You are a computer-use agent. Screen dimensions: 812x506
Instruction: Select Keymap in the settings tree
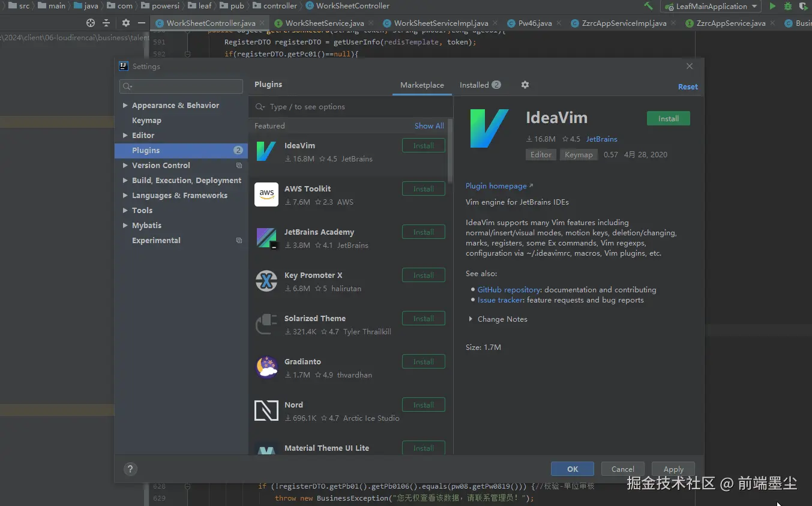pos(146,121)
